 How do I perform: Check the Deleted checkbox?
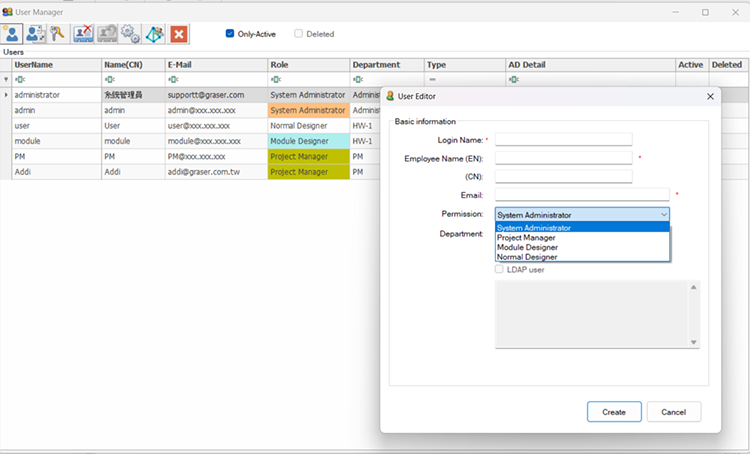tap(298, 33)
